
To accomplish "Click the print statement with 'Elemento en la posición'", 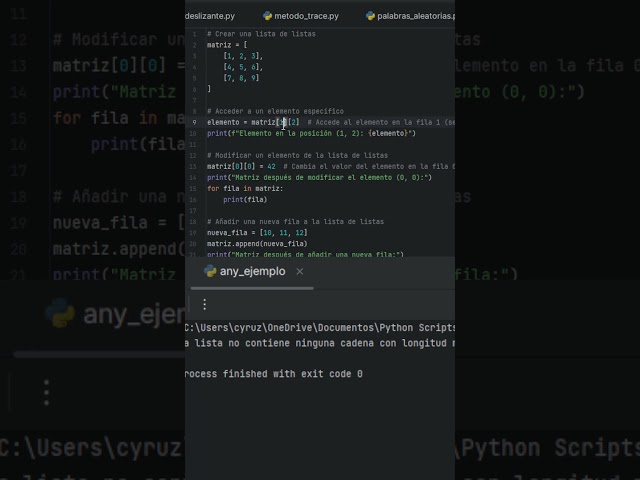I will [311, 133].
